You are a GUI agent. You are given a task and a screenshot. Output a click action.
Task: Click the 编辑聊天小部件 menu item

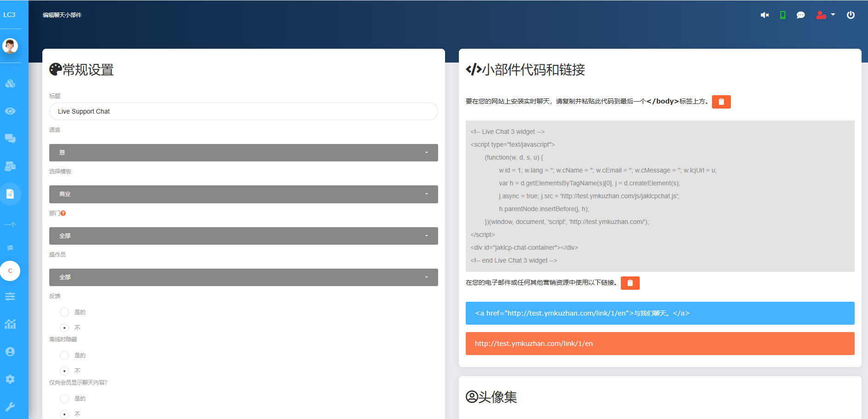pyautogui.click(x=63, y=15)
